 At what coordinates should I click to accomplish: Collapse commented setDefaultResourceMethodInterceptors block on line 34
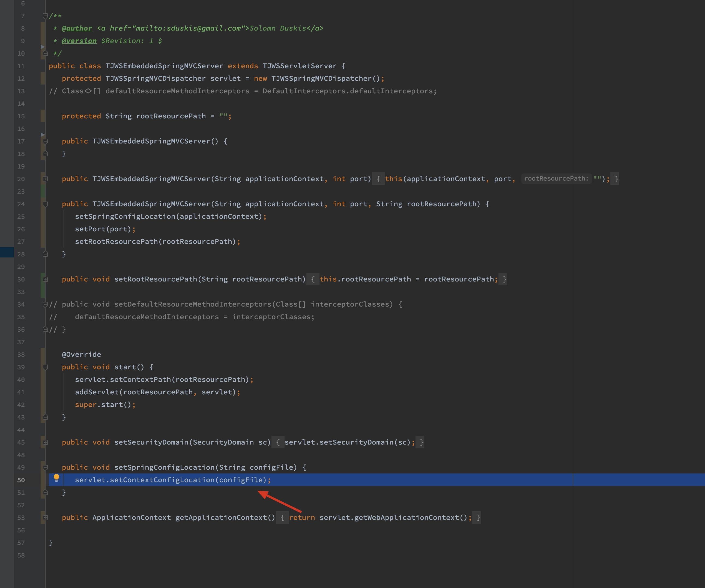click(x=45, y=304)
